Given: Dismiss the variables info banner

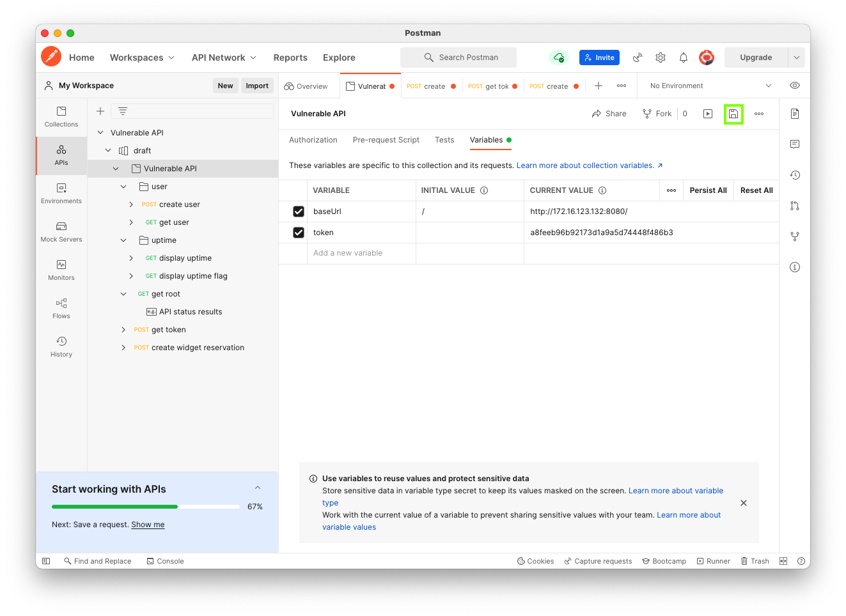Looking at the screenshot, I should tap(744, 503).
